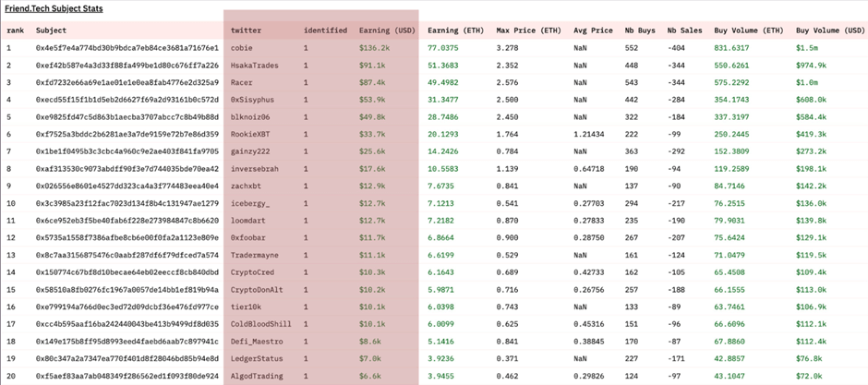The image size is (868, 385).
Task: Select the 250.2445 ETH buy volume
Action: click(x=732, y=135)
